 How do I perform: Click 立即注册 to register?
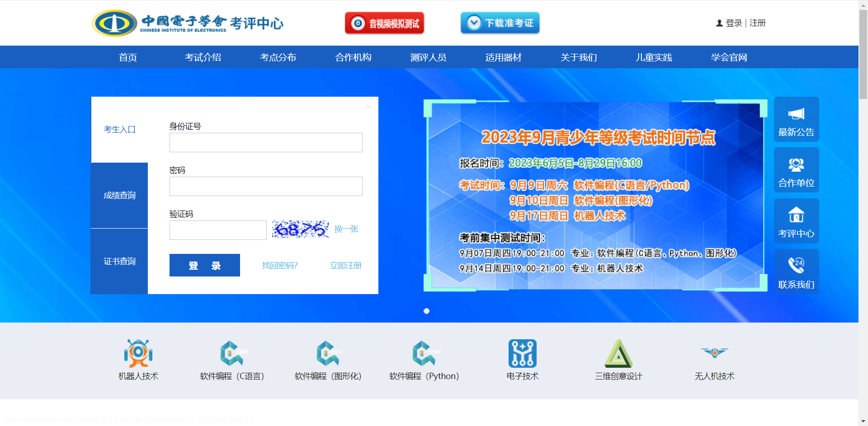pyautogui.click(x=345, y=265)
